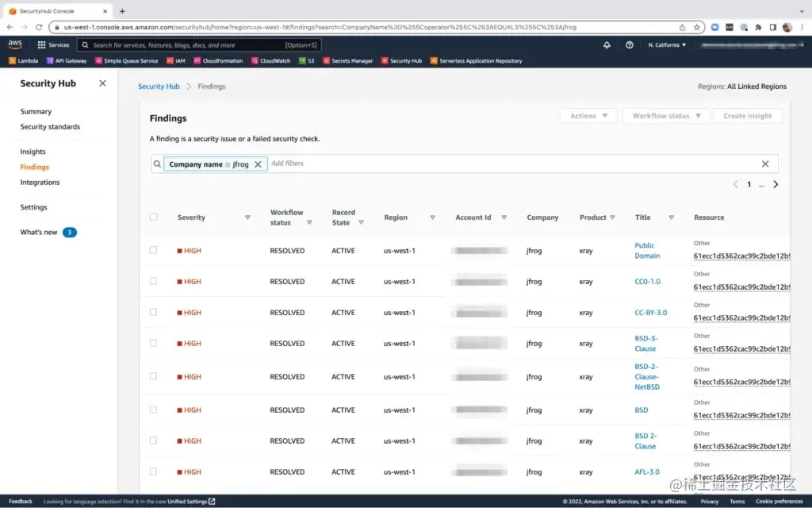Check the CC0-1.0 finding row

coord(153,281)
